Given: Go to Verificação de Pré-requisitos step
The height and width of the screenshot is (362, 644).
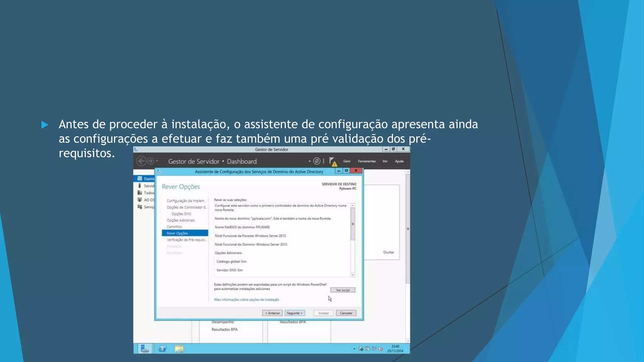Looking at the screenshot, I should click(x=186, y=240).
